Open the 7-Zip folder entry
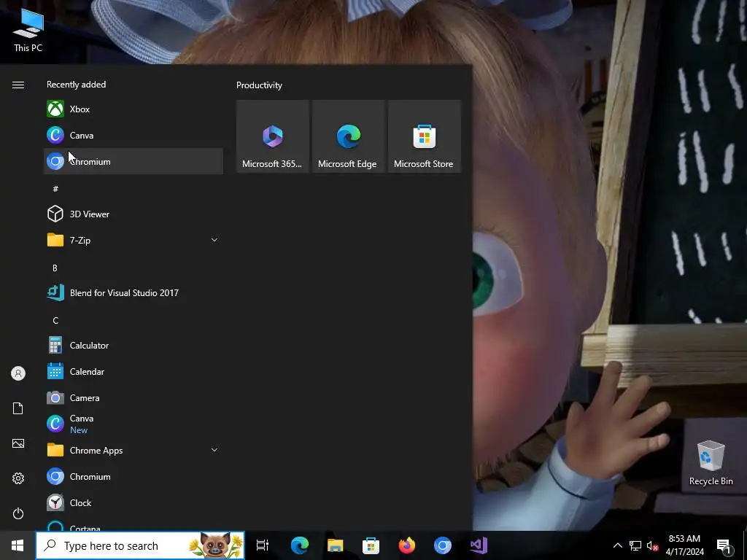The width and height of the screenshot is (747, 560). pyautogui.click(x=133, y=240)
